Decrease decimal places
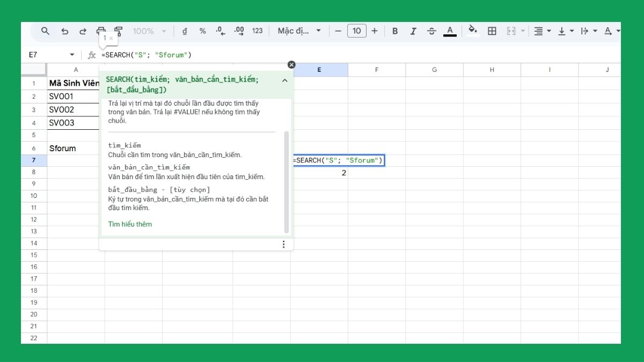Screen dimensions: 644x362 point(221,31)
